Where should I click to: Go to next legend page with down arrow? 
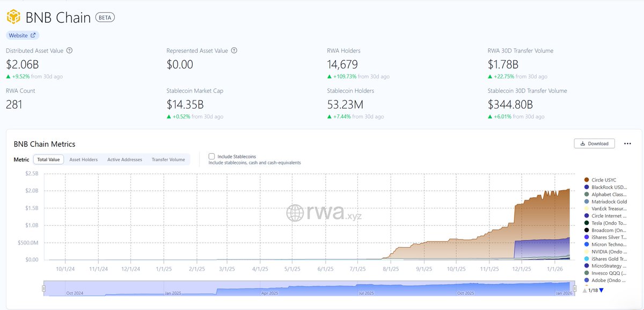pos(601,291)
